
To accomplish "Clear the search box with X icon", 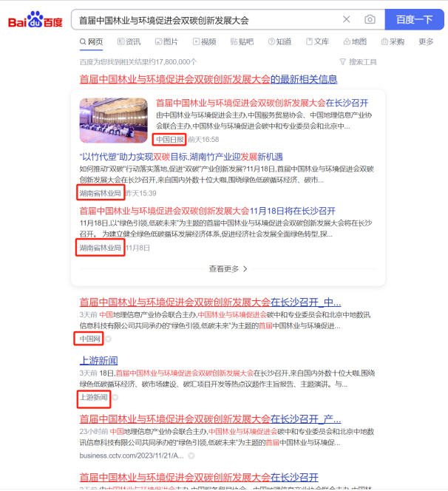I will (346, 19).
